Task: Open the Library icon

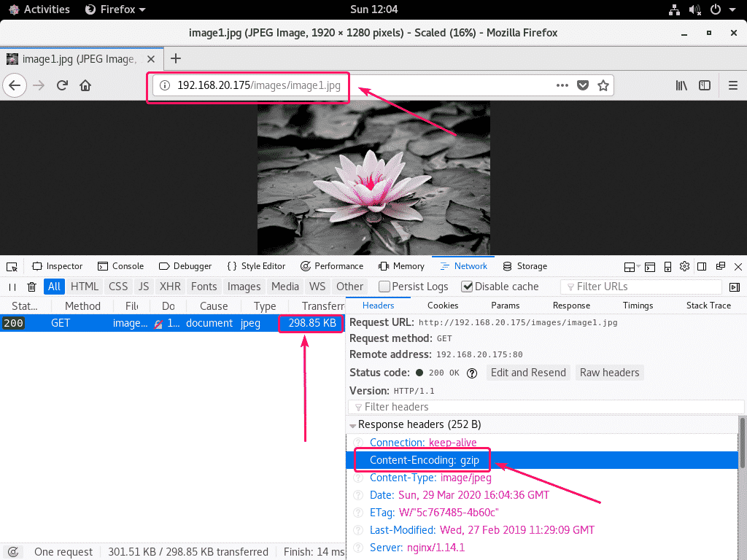Action: [x=681, y=86]
